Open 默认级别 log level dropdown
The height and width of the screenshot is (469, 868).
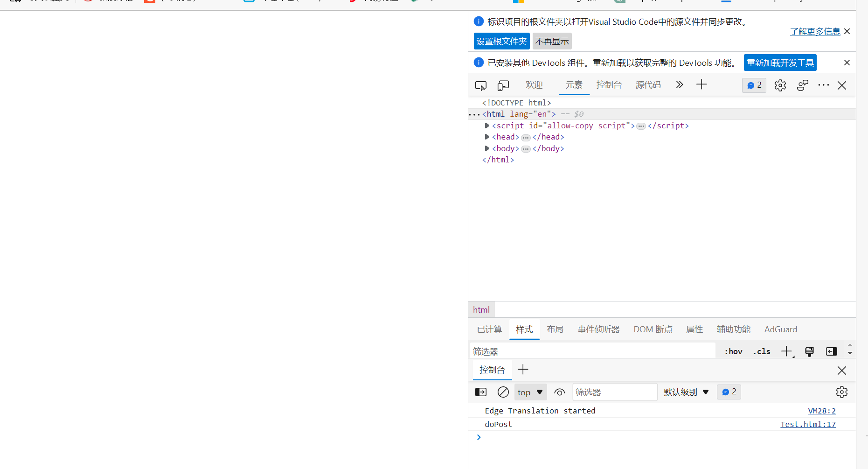(686, 392)
